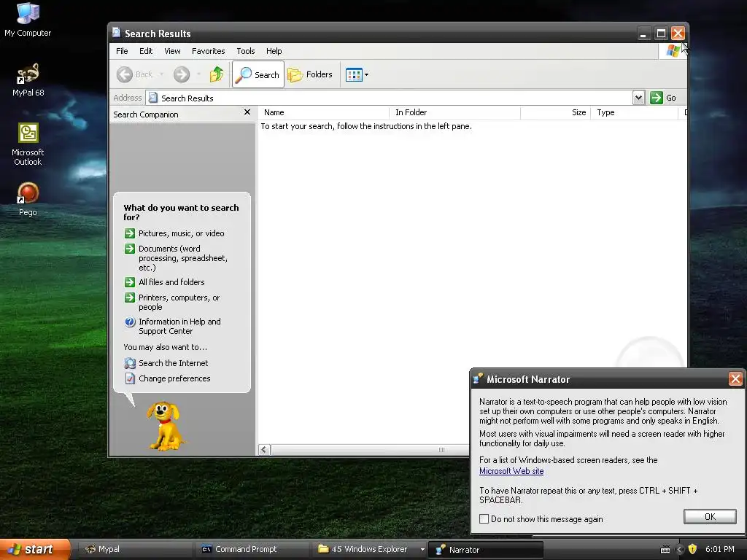The image size is (747, 560).
Task: Expand hidden system tray icons
Action: pos(680,549)
